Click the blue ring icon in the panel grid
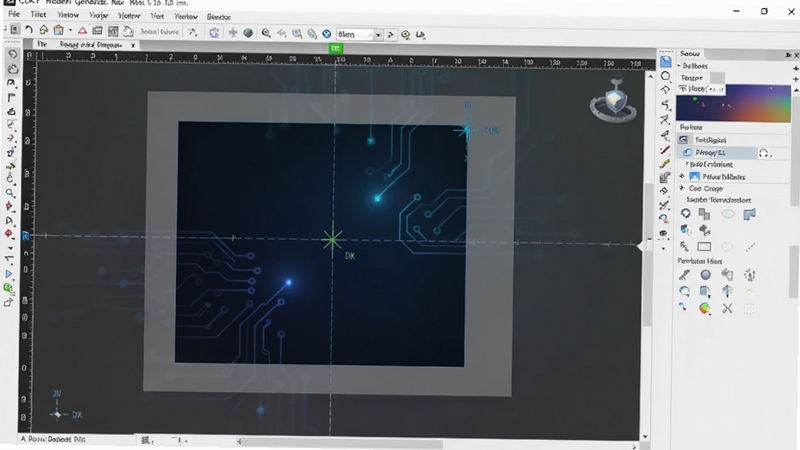The image size is (800, 450). pos(685,214)
